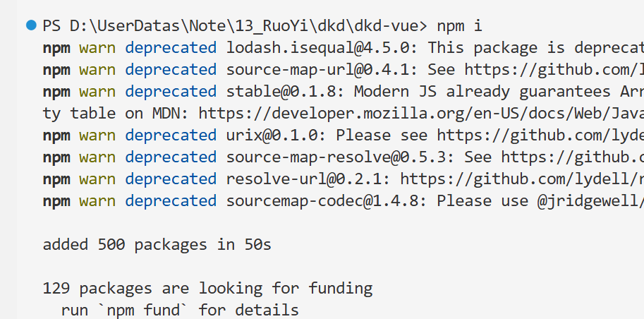This screenshot has height=319, width=644.
Task: Open the github.com link for source-map-url
Action: tap(554, 70)
